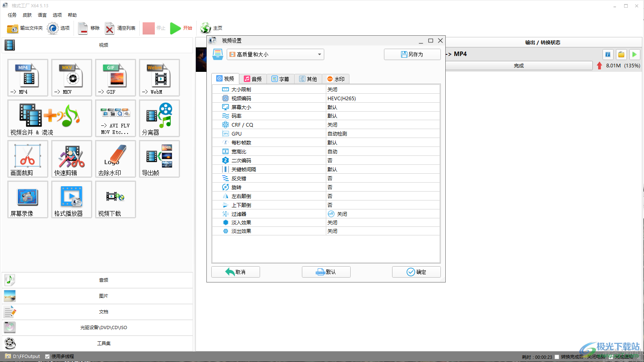
Task: Open the 去除水印 tool
Action: point(115,159)
